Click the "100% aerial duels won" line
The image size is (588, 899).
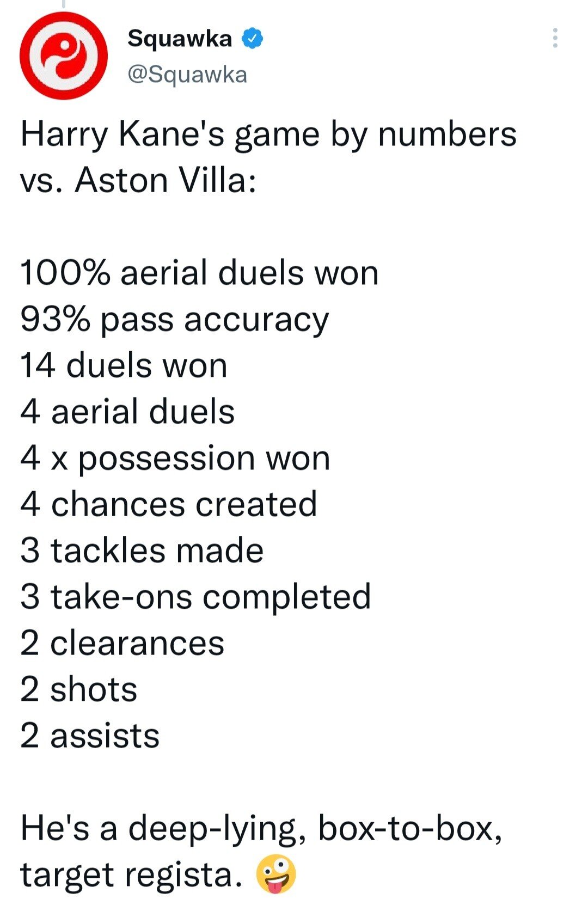pyautogui.click(x=199, y=273)
